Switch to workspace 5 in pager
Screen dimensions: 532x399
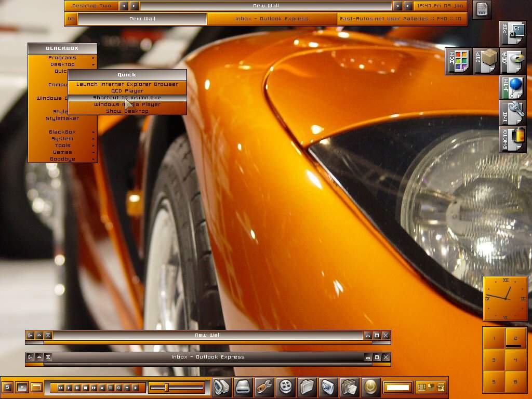tap(494, 382)
